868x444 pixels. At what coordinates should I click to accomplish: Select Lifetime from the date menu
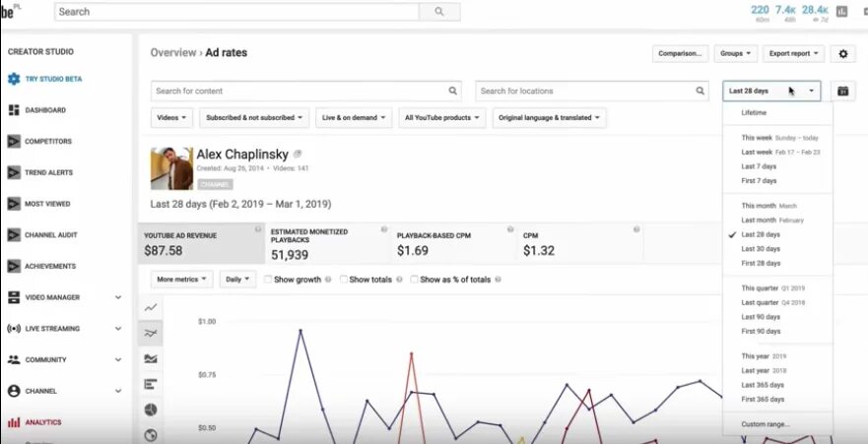coord(754,113)
